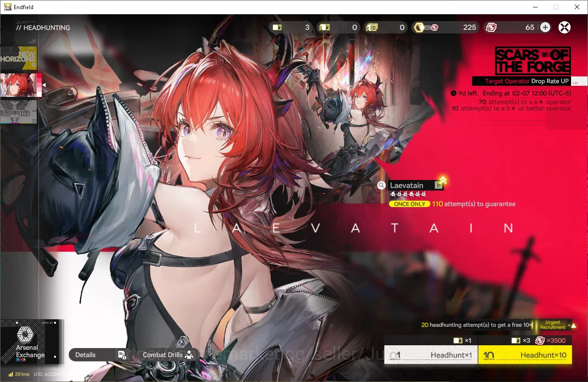Image resolution: width=588 pixels, height=382 pixels.
Task: Minimize the Endfield window
Action: pyautogui.click(x=534, y=7)
